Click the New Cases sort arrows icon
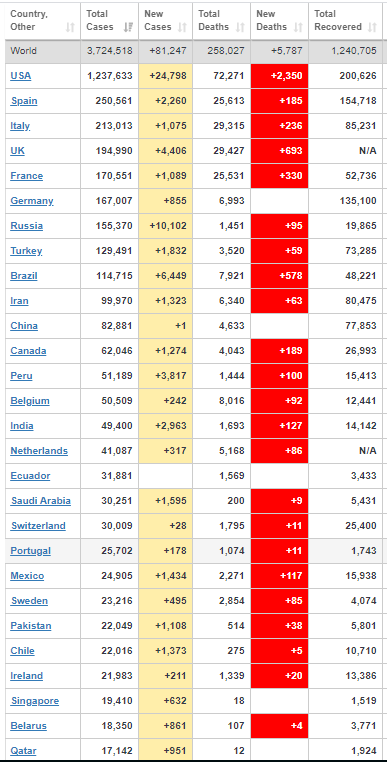Viewport: 387px width, 762px height. (x=183, y=27)
